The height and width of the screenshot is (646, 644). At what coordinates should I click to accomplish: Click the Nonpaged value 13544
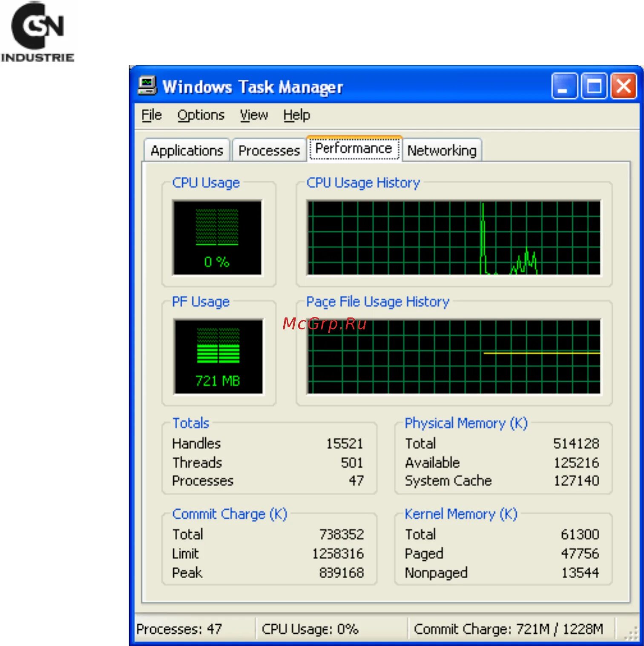(580, 573)
